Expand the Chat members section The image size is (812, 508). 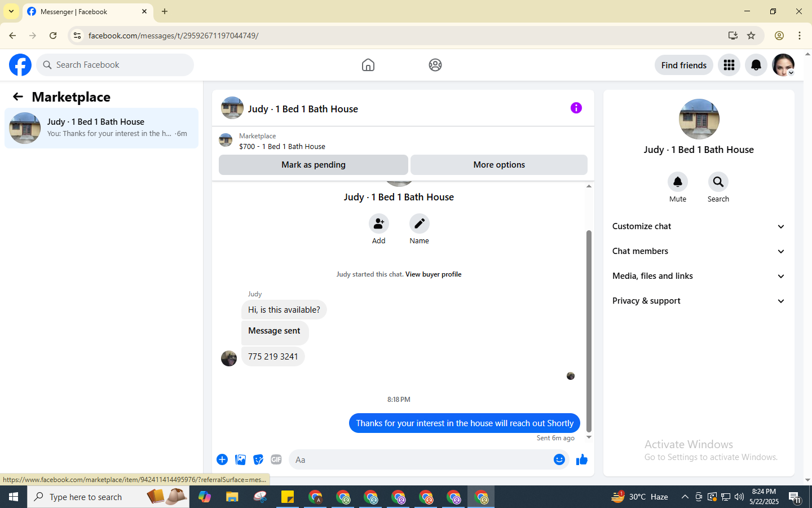(x=699, y=251)
